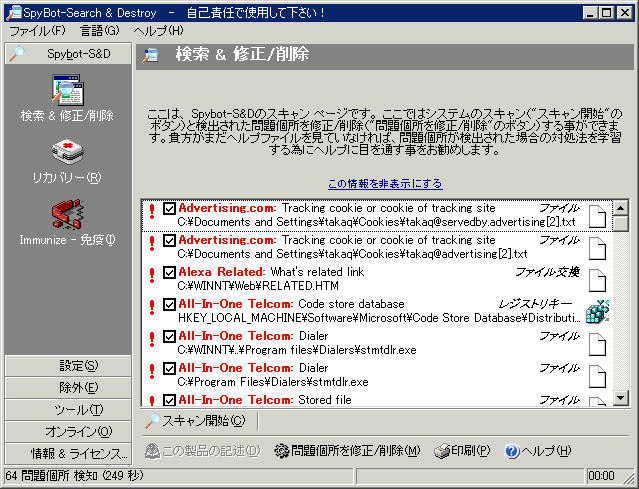Image resolution: width=639 pixels, height=489 pixels.
Task: Click red exclamation mark of Alexa Related row
Action: 152,275
